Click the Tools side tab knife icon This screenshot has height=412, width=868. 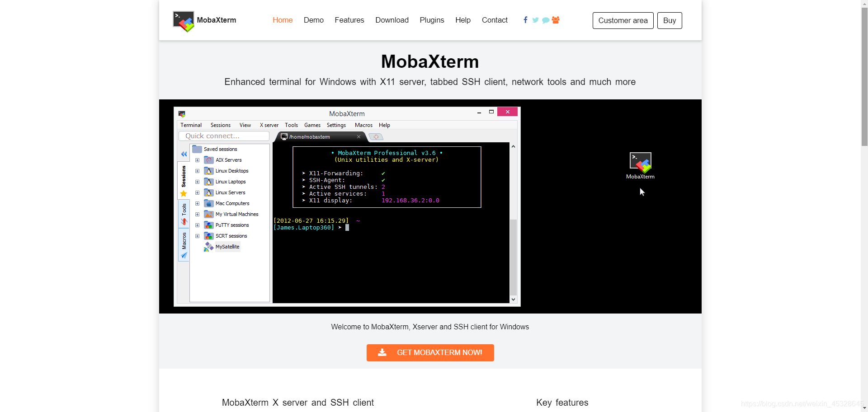click(x=184, y=222)
